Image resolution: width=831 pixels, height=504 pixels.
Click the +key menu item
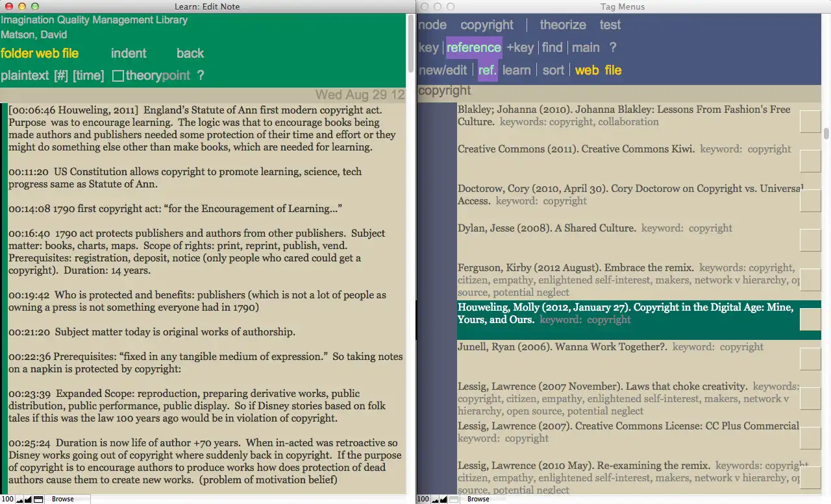[x=520, y=47]
